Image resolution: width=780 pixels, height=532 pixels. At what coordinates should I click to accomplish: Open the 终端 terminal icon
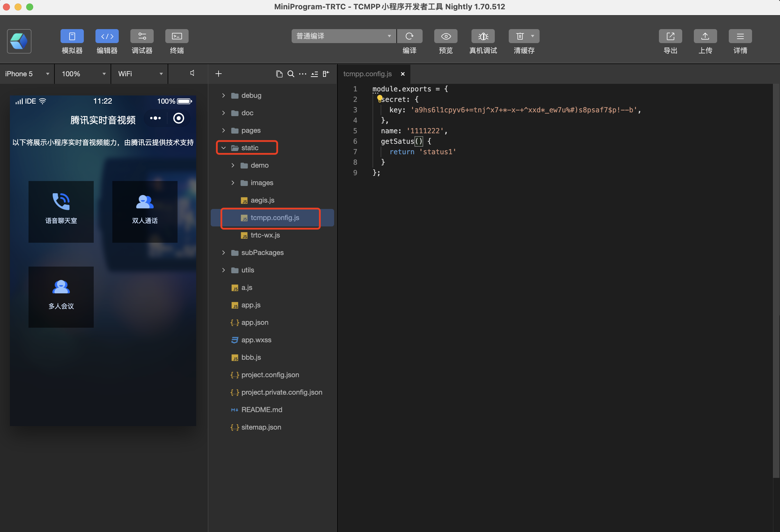tap(177, 36)
